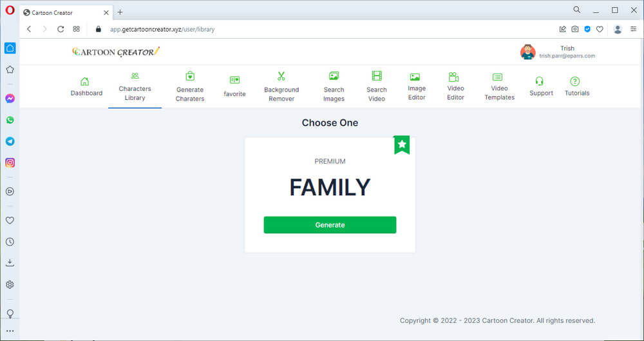Image resolution: width=644 pixels, height=341 pixels.
Task: Open the Dashboard home icon
Action: coord(84,81)
